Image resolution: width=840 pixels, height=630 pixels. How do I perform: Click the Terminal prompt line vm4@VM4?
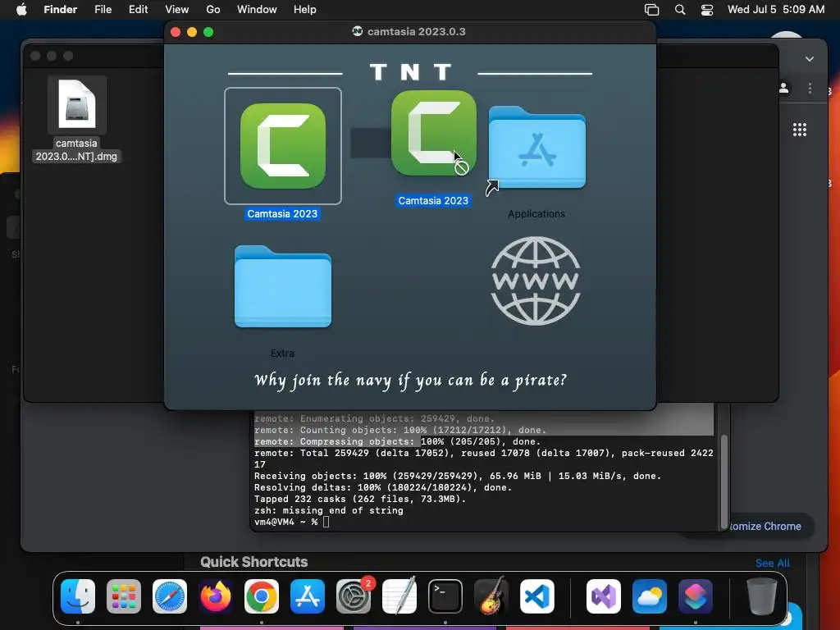[290, 522]
